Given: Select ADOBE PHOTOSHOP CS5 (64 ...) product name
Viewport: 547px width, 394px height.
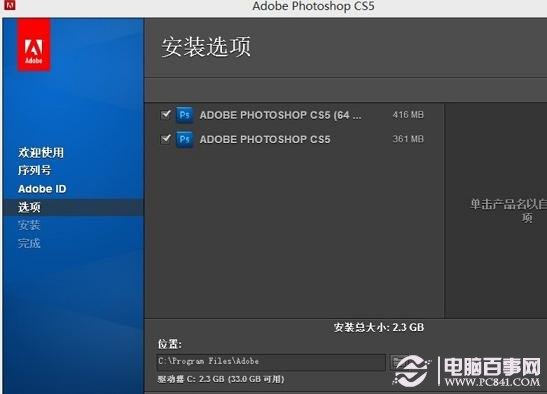Looking at the screenshot, I should [280, 115].
